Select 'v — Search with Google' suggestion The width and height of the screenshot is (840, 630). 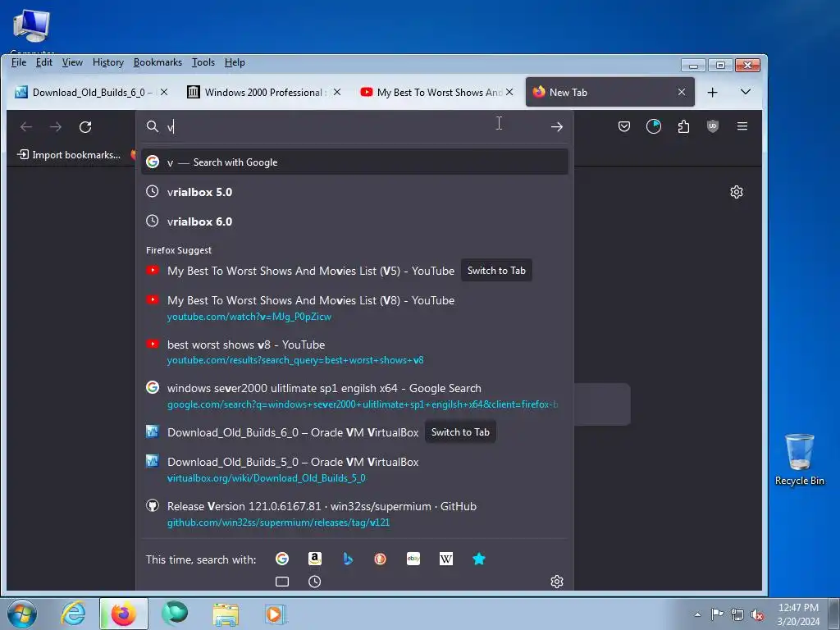tap(354, 162)
